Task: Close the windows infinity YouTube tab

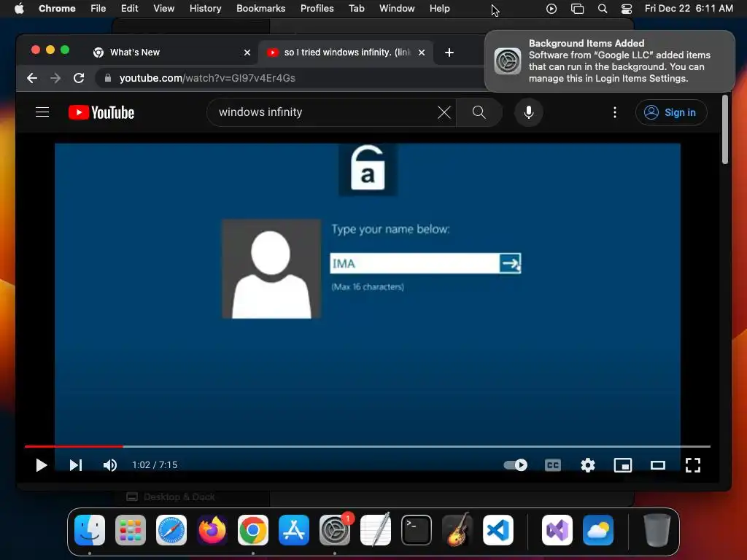Action: point(422,52)
